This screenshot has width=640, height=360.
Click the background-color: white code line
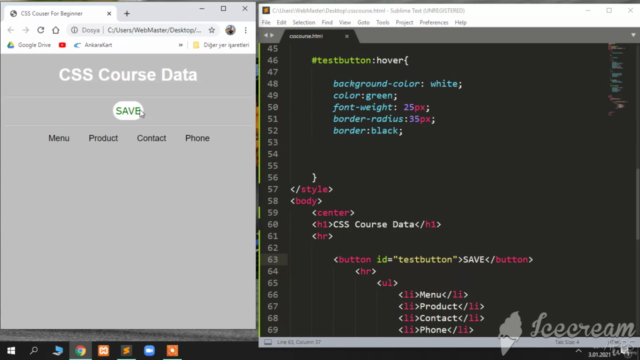click(398, 84)
